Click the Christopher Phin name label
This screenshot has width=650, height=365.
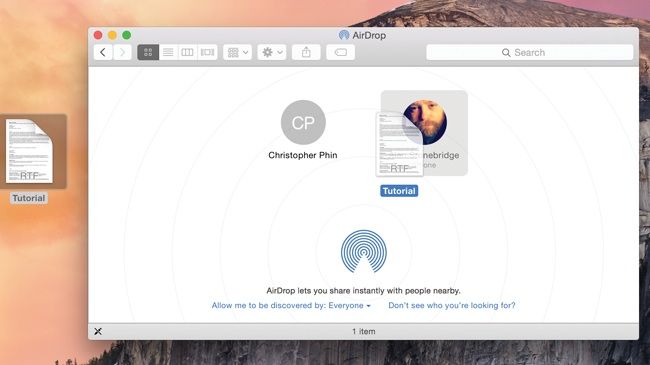tap(303, 155)
